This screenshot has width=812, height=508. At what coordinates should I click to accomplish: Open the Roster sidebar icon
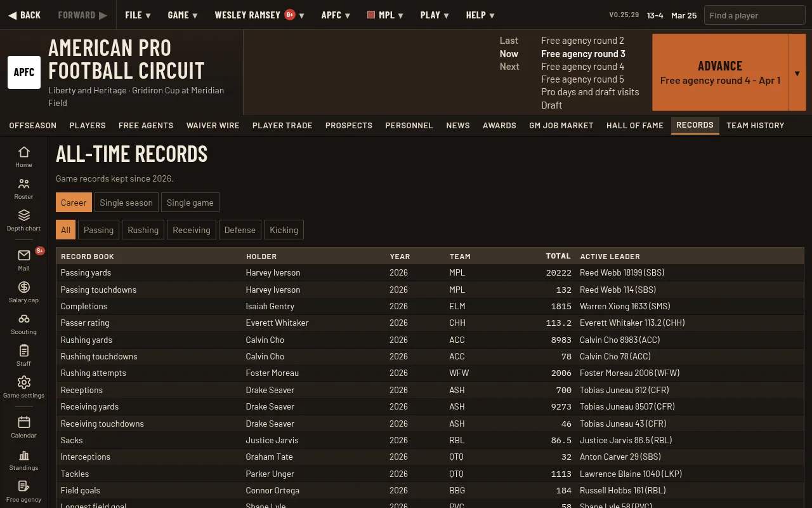23,188
